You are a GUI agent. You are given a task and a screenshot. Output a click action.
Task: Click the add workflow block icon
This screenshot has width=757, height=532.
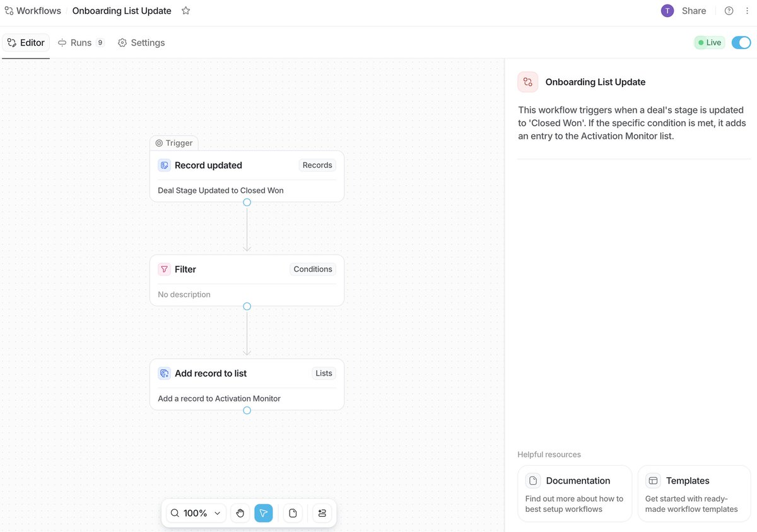(x=322, y=512)
